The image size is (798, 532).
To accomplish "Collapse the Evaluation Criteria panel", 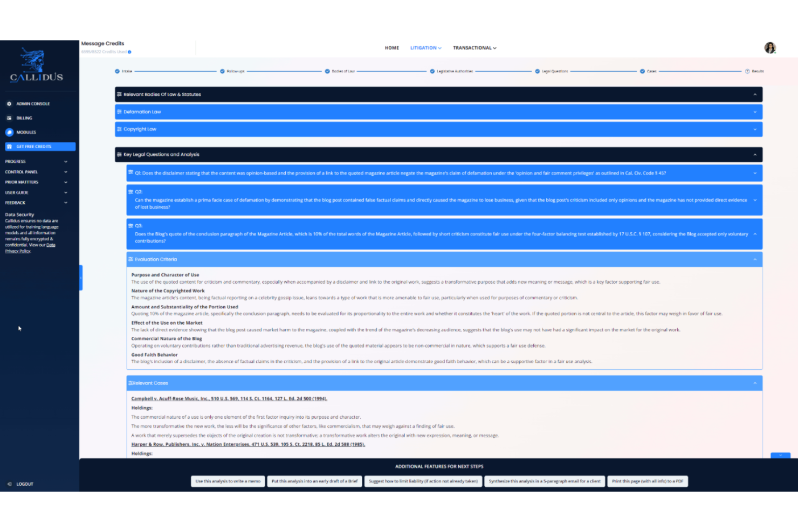I will click(754, 259).
